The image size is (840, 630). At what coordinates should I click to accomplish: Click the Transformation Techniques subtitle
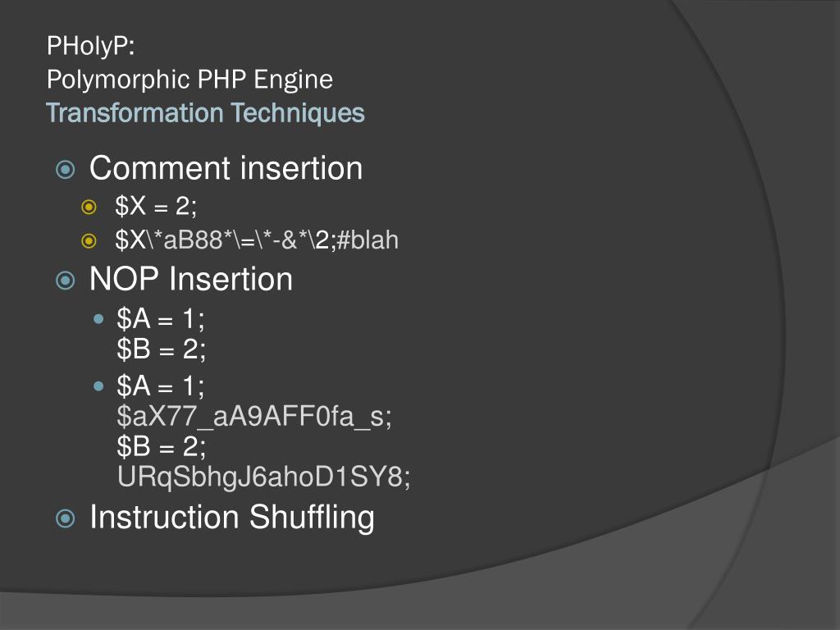205,112
